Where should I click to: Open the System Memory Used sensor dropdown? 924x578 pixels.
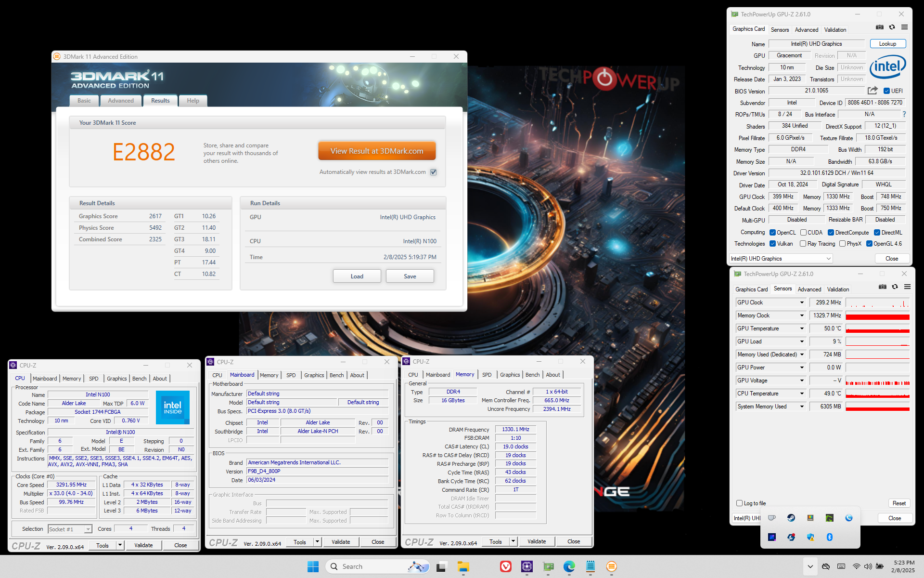[x=802, y=407]
